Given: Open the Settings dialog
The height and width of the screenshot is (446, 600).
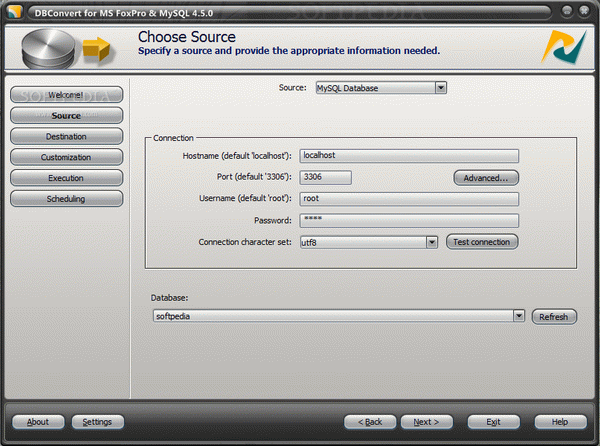Looking at the screenshot, I should click(x=98, y=422).
